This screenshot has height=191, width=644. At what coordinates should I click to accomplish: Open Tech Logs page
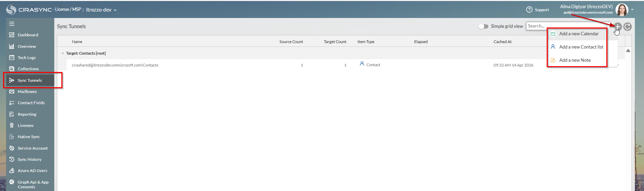tap(27, 58)
